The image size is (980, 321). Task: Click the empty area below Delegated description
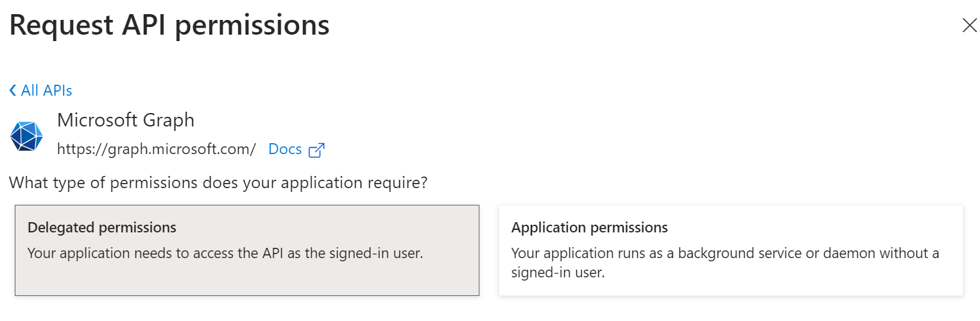(x=247, y=279)
